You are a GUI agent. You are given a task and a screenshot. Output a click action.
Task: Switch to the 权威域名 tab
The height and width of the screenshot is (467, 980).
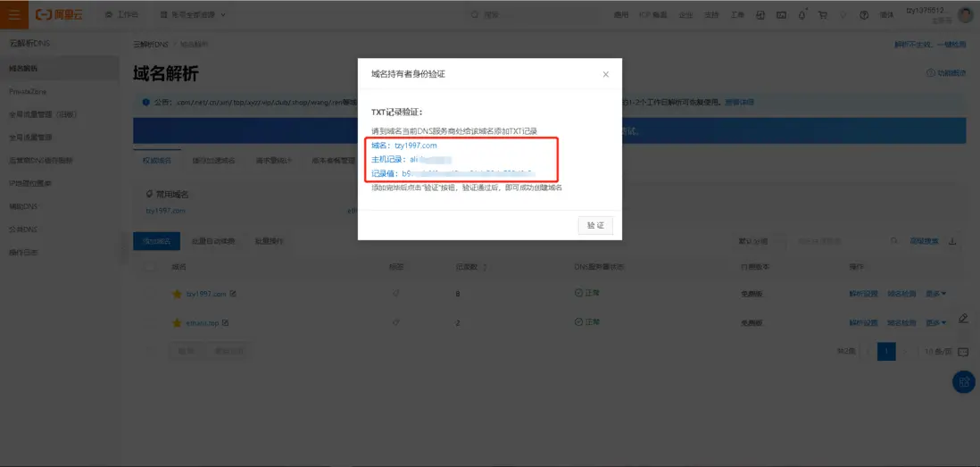click(x=157, y=160)
